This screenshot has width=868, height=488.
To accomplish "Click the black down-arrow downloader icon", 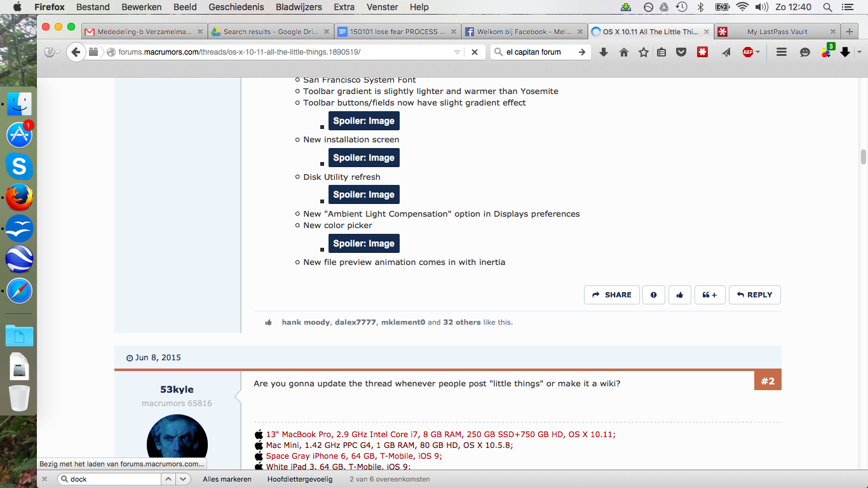I will coord(845,52).
